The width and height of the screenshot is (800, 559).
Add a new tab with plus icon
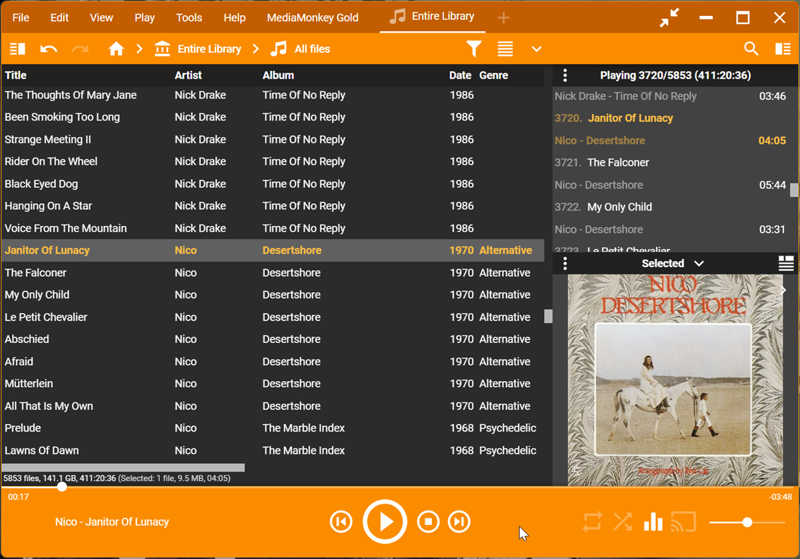tap(504, 18)
